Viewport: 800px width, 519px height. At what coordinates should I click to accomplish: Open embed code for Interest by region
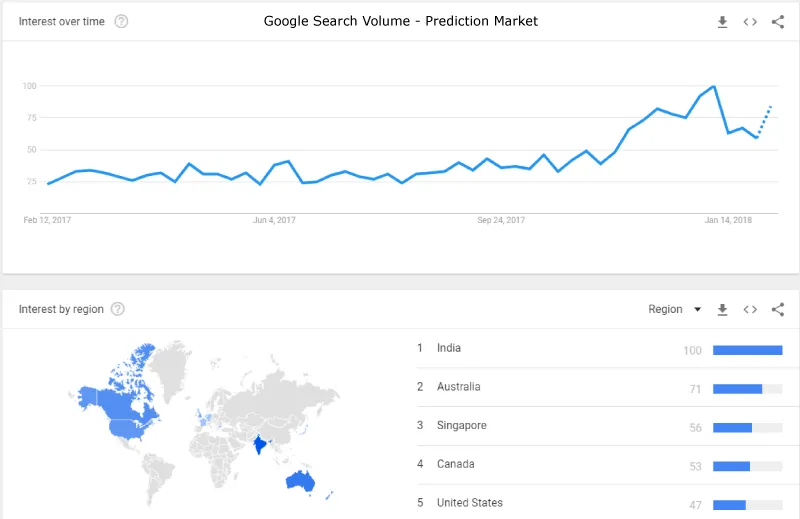750,309
